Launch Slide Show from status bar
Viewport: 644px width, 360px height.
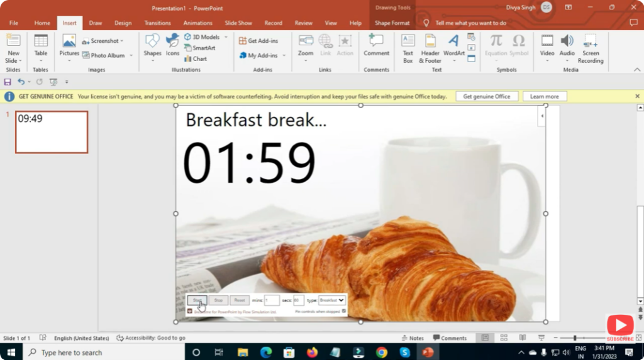coord(541,338)
